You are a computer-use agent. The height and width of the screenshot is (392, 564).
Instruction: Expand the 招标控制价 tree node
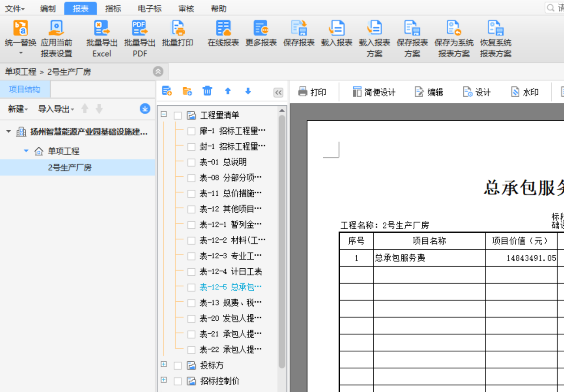pos(164,380)
